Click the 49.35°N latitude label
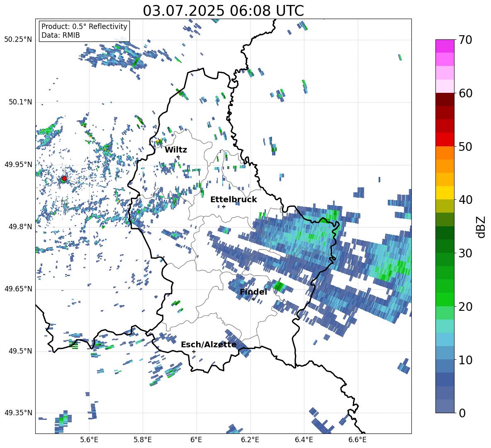 [18, 413]
